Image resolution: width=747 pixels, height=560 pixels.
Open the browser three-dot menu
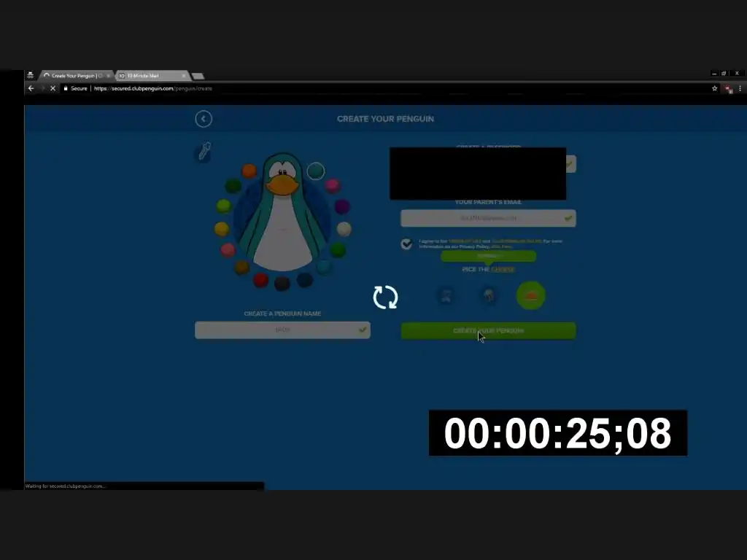coord(740,88)
